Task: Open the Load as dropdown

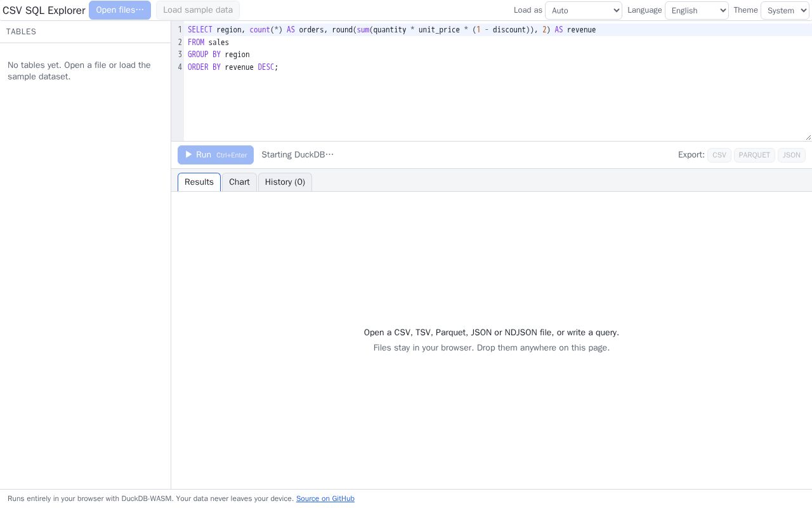Action: [x=584, y=10]
